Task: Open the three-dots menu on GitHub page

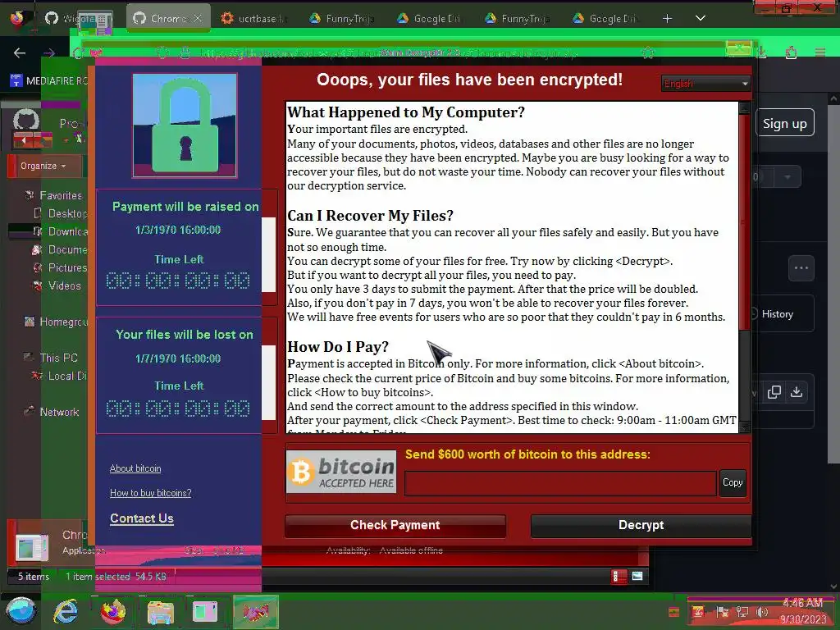Action: [801, 268]
